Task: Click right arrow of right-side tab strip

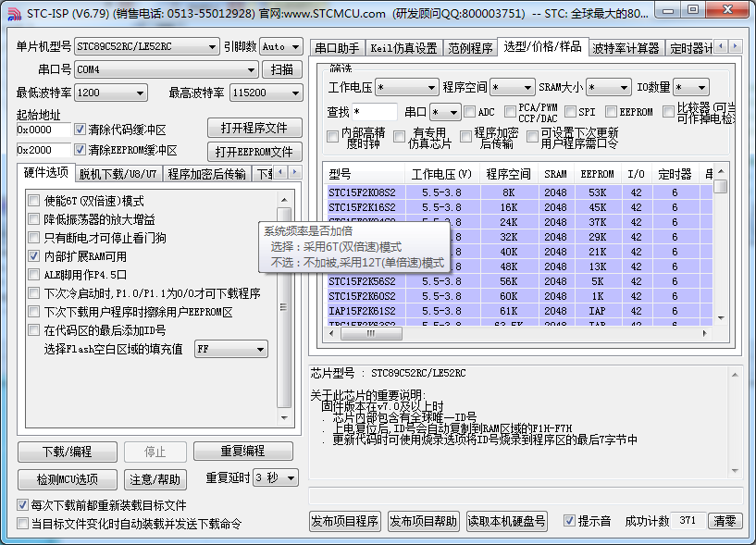Action: [735, 46]
